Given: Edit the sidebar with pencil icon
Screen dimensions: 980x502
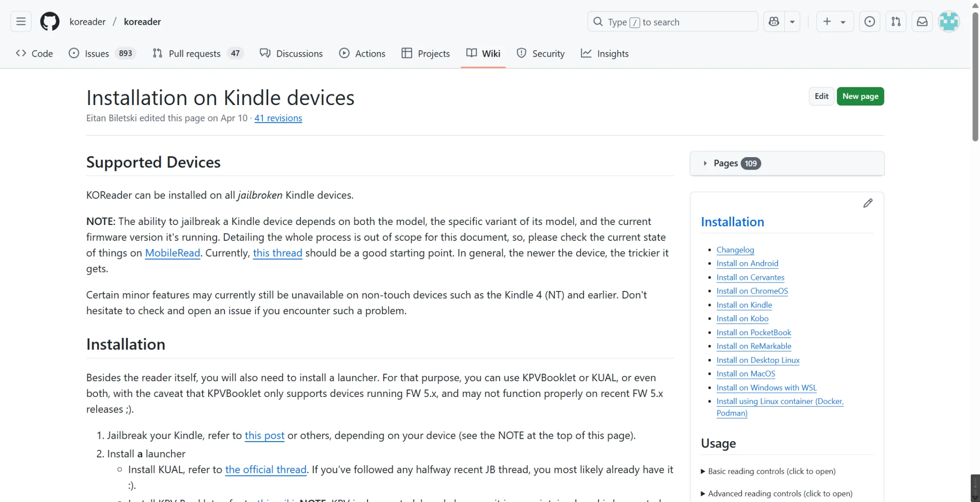Looking at the screenshot, I should tap(868, 203).
